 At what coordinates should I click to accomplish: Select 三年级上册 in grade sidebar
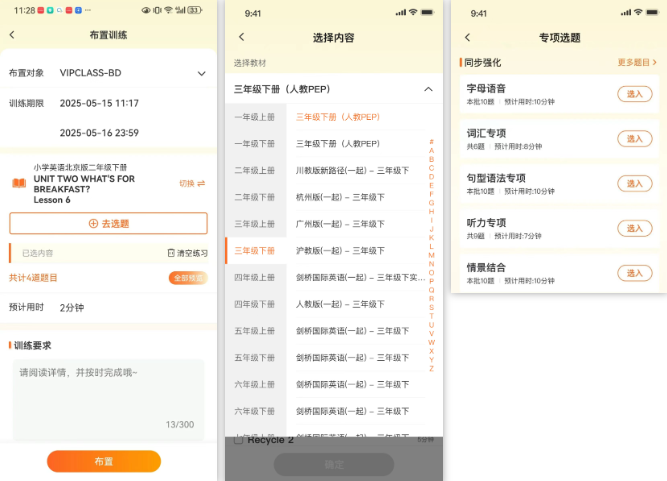[x=255, y=224]
